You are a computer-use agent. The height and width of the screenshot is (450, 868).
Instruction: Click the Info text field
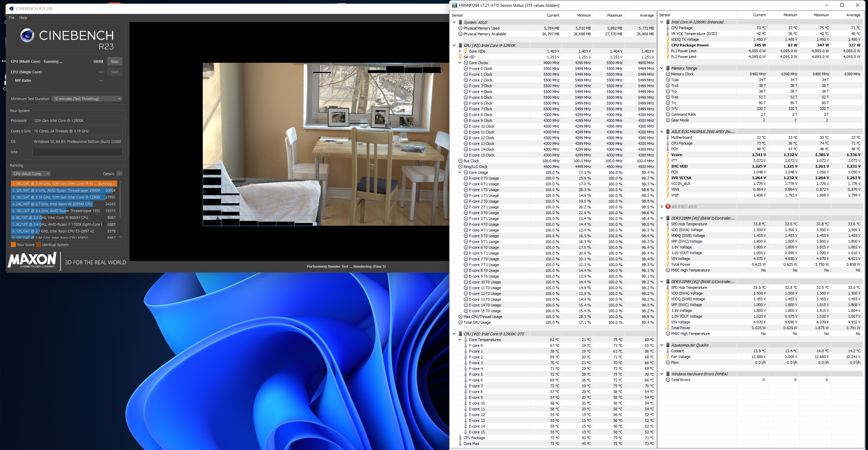pyautogui.click(x=77, y=152)
